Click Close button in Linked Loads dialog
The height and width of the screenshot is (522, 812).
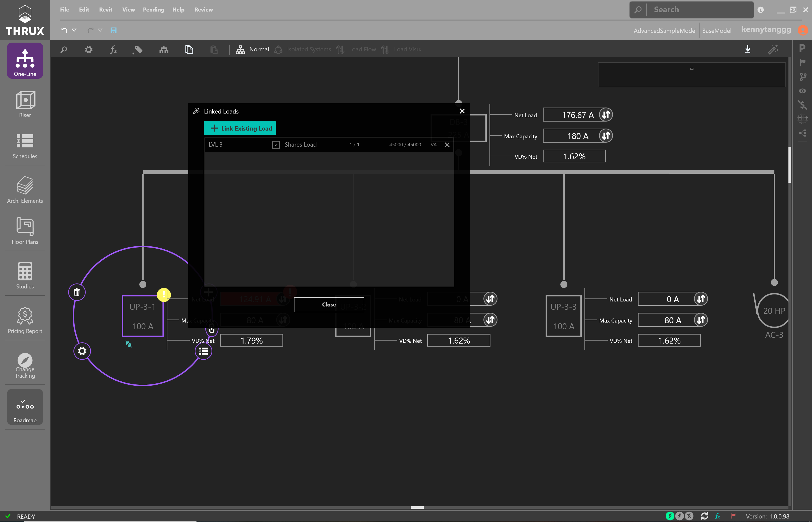(x=329, y=304)
